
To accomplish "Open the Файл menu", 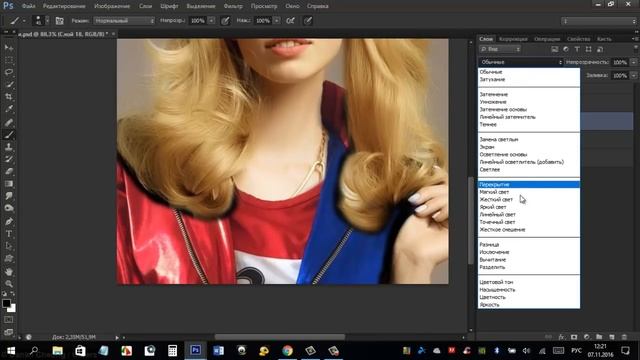I will pyautogui.click(x=28, y=6).
